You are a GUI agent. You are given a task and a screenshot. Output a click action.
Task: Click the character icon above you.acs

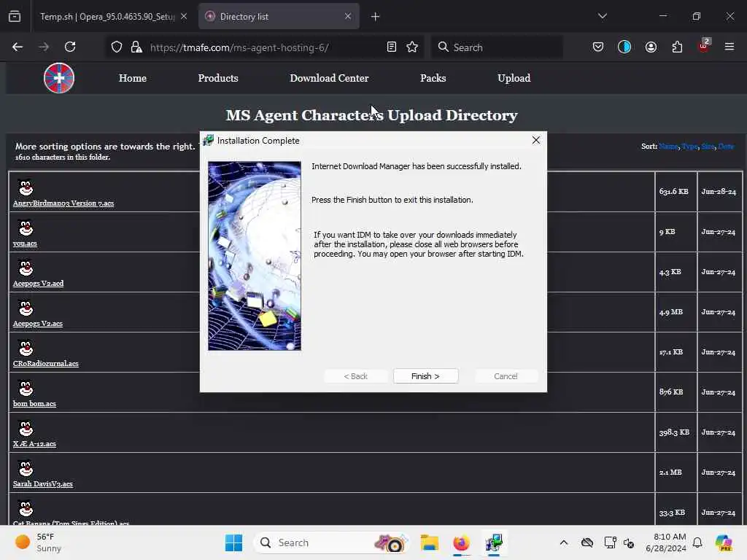26,227
